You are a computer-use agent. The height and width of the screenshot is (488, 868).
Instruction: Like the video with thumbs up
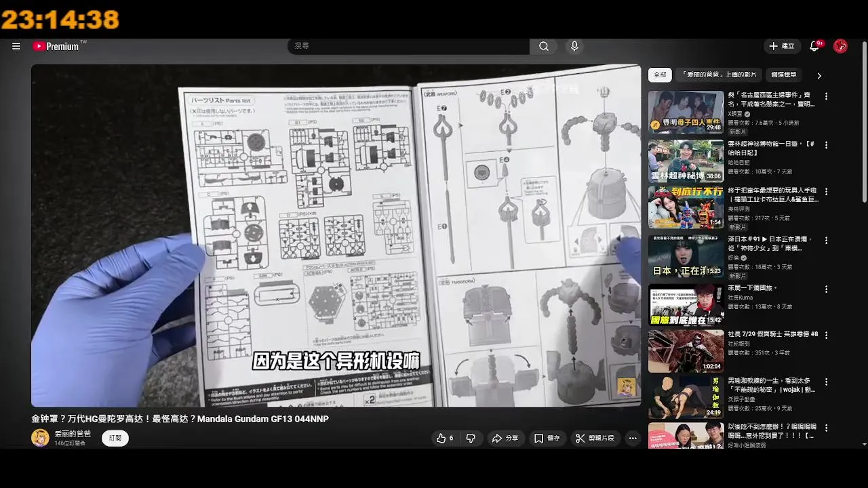coord(445,439)
